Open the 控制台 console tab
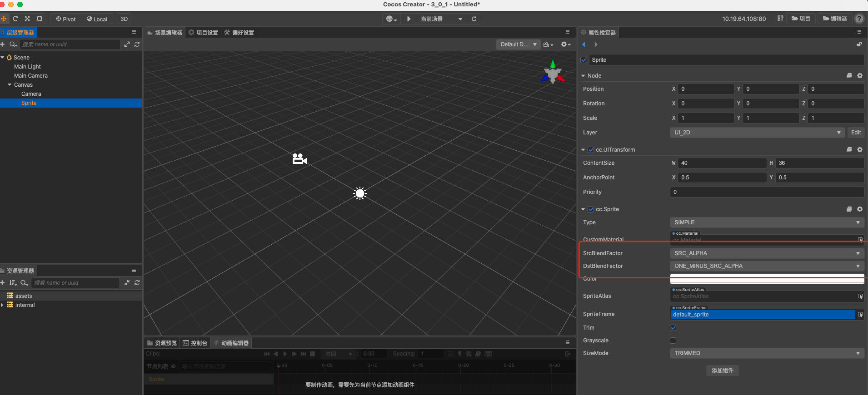The height and width of the screenshot is (395, 868). 195,343
